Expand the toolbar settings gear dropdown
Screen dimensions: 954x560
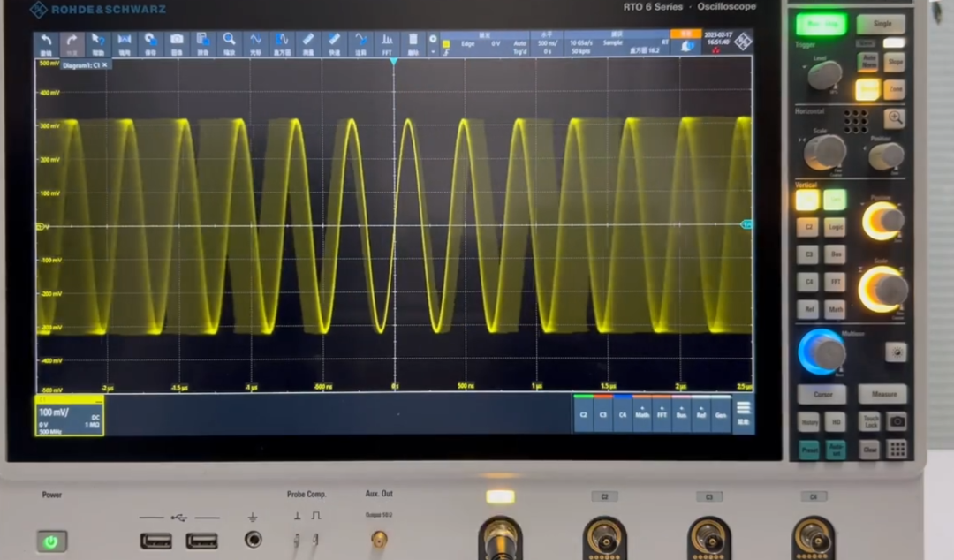tap(433, 43)
